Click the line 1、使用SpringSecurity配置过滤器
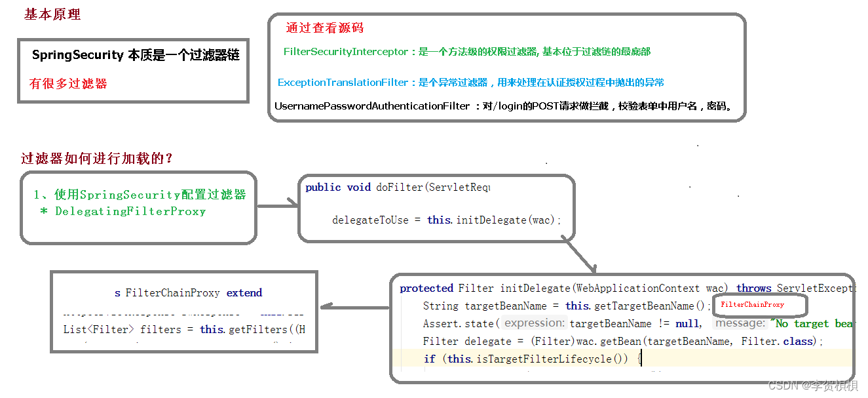Image resolution: width=868 pixels, height=398 pixels. tap(140, 195)
